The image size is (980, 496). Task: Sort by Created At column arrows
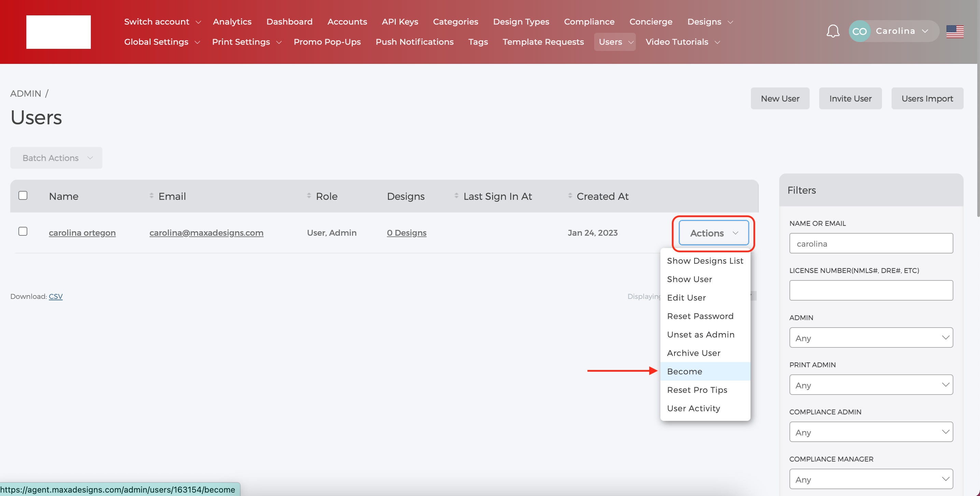(570, 195)
